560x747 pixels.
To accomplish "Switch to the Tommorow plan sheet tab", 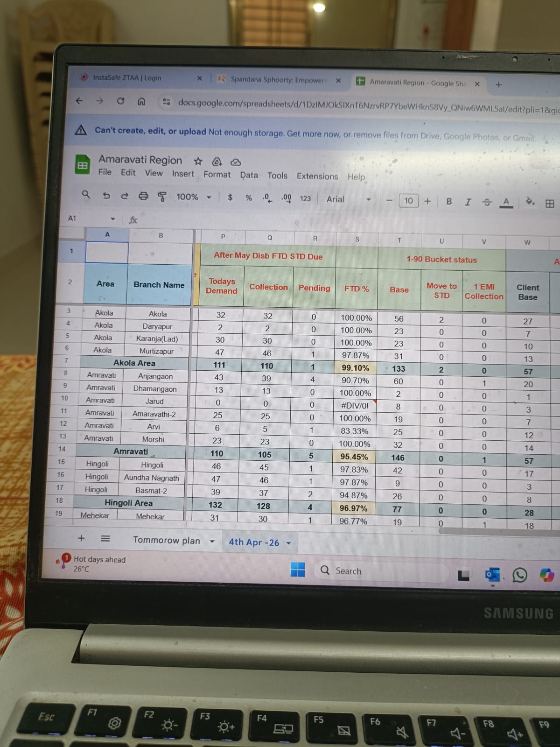I will click(166, 540).
